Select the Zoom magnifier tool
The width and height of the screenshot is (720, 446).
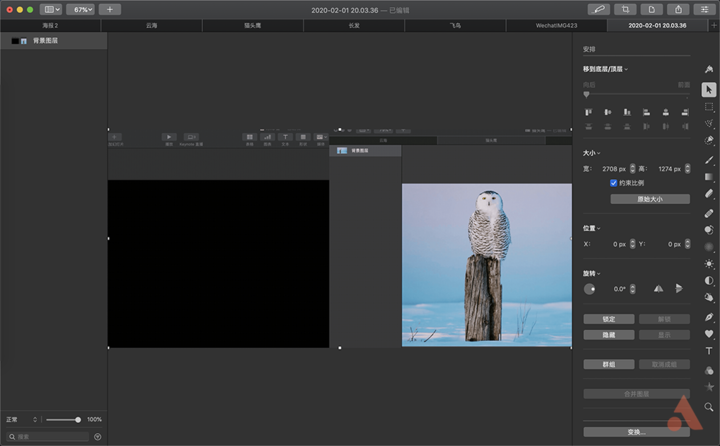pos(709,406)
